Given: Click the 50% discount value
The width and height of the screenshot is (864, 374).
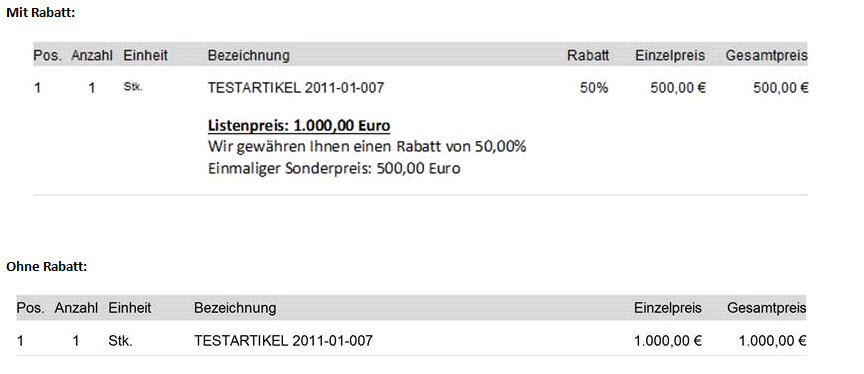Looking at the screenshot, I should pos(594,88).
